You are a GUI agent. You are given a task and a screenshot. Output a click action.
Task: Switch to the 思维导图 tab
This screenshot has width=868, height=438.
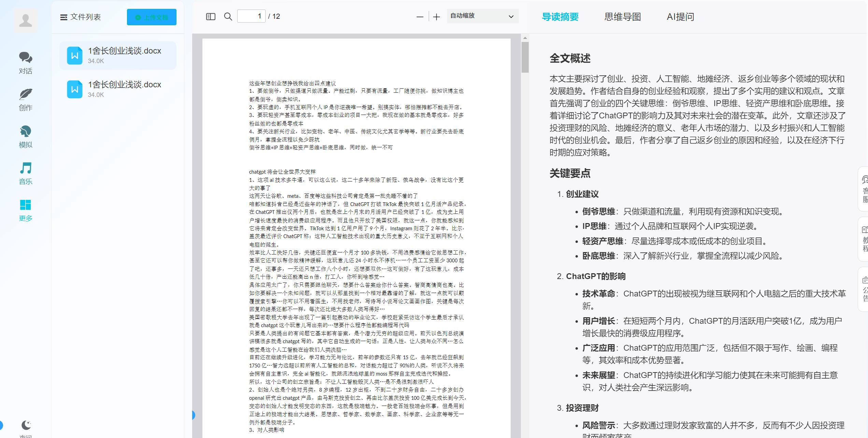623,17
